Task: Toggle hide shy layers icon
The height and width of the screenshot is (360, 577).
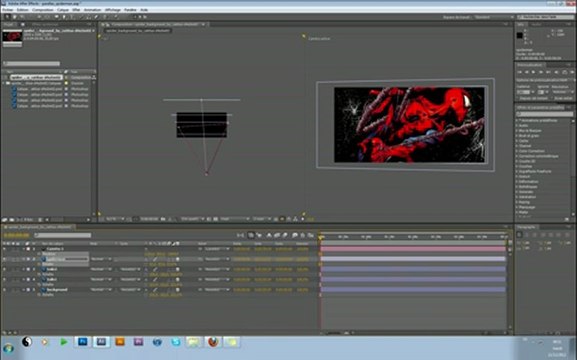Action: [x=269, y=235]
